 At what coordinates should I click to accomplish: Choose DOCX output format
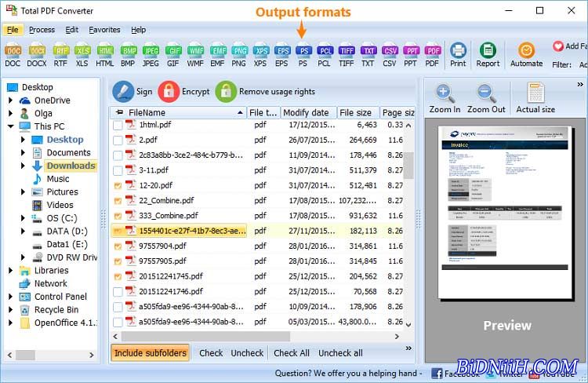click(37, 55)
